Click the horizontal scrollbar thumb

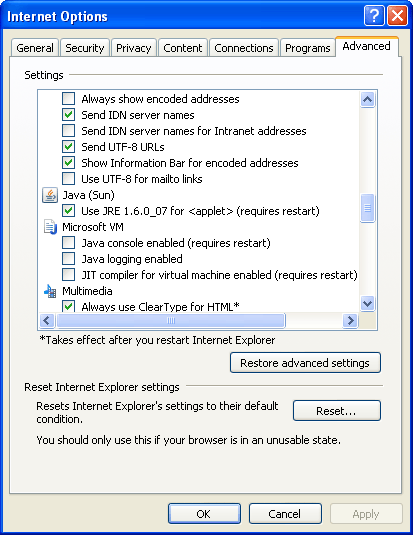[x=171, y=321]
